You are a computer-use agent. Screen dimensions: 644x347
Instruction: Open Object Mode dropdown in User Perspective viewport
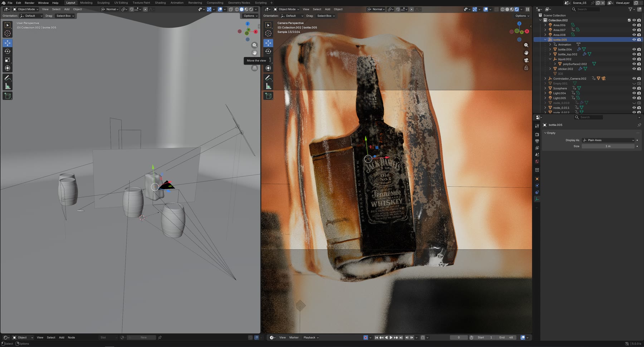(26, 9)
